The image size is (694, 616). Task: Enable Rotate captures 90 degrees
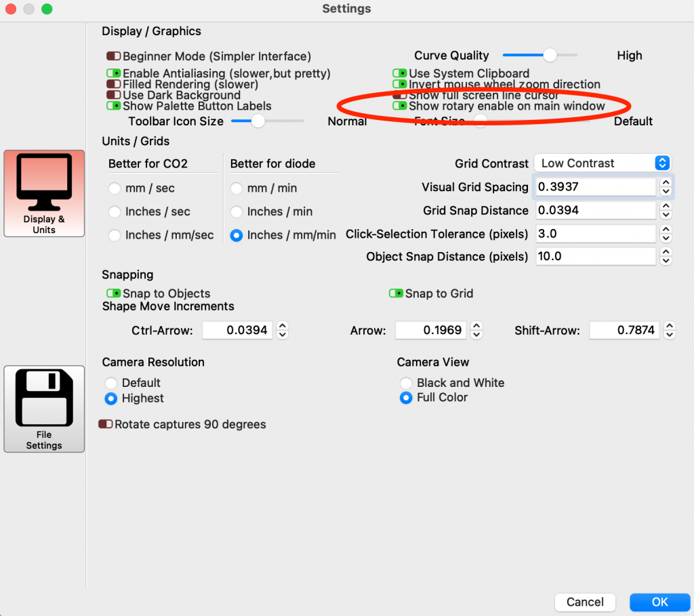105,424
